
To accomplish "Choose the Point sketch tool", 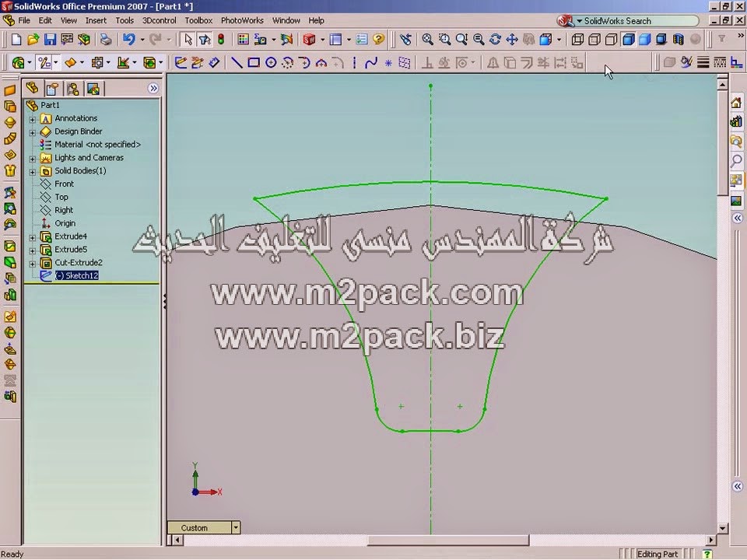I will (x=388, y=63).
